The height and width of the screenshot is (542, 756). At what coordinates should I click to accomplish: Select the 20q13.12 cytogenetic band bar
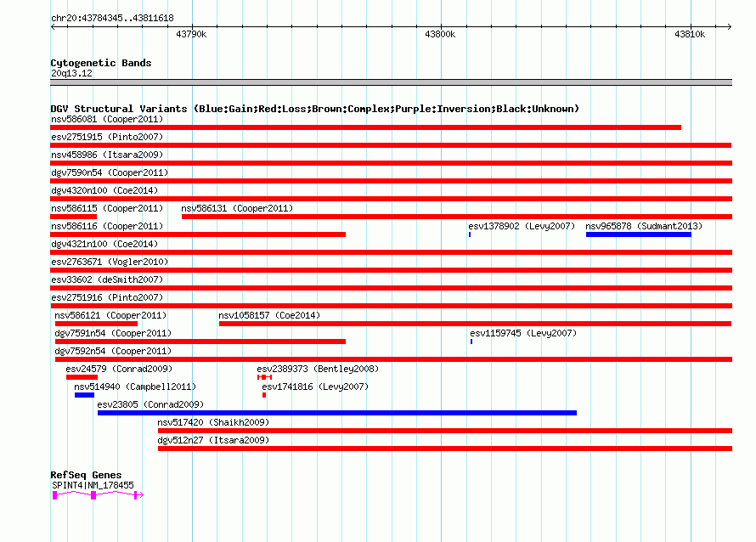391,82
